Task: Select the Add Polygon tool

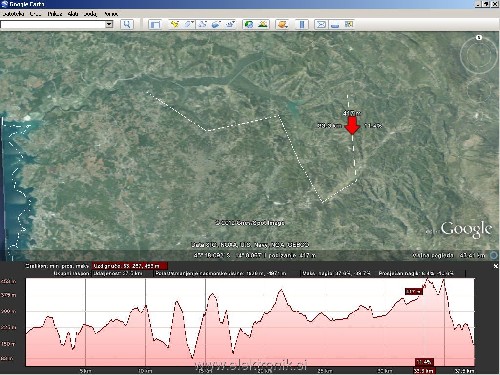Action: [188, 24]
